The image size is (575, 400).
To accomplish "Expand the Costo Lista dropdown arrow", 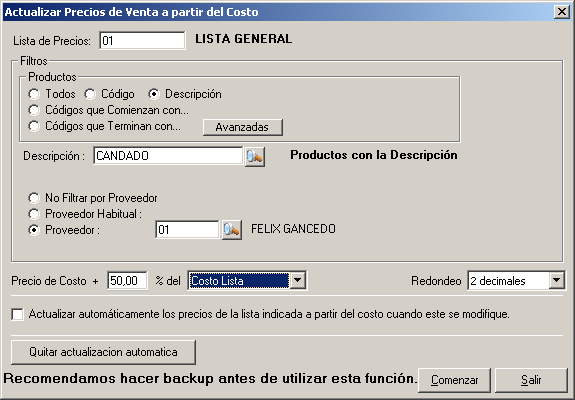I will [297, 280].
